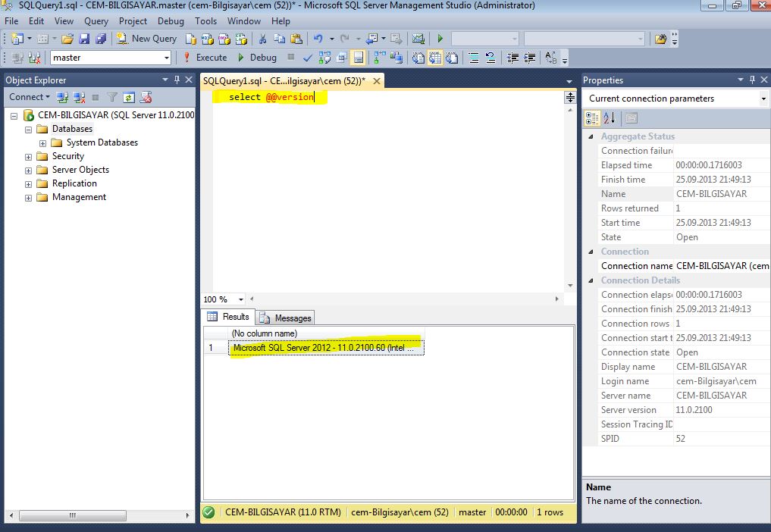Click the Copy icon in the toolbar
771x532 pixels.
(279, 39)
